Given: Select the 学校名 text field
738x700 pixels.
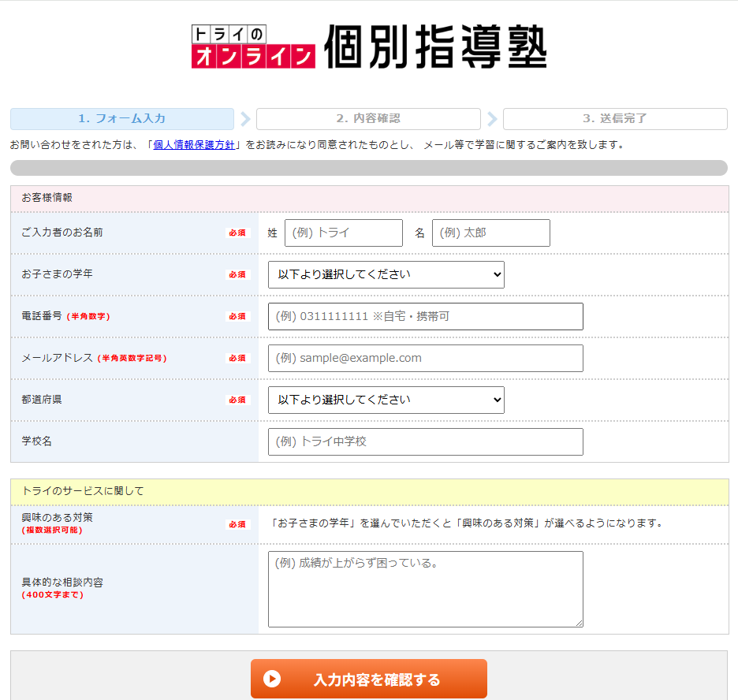Looking at the screenshot, I should [x=425, y=441].
